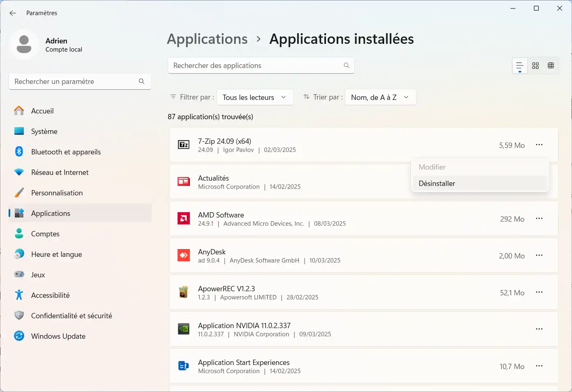Maximize the Paramètres window
Screen dimensions: 572x392
536,8
